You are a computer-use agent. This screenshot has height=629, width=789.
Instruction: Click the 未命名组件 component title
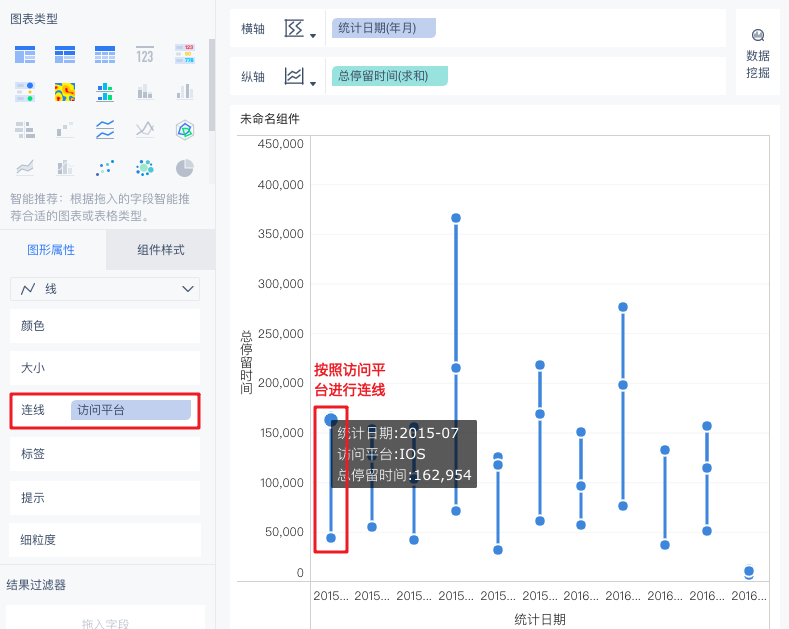point(270,119)
